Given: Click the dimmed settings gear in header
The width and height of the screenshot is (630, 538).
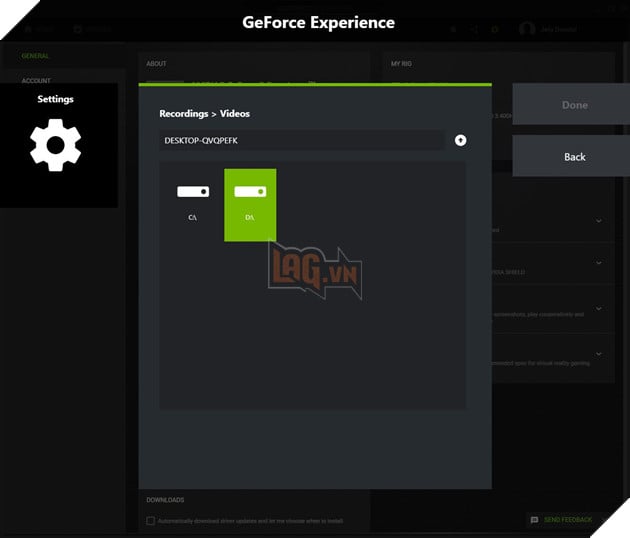Looking at the screenshot, I should [x=495, y=29].
